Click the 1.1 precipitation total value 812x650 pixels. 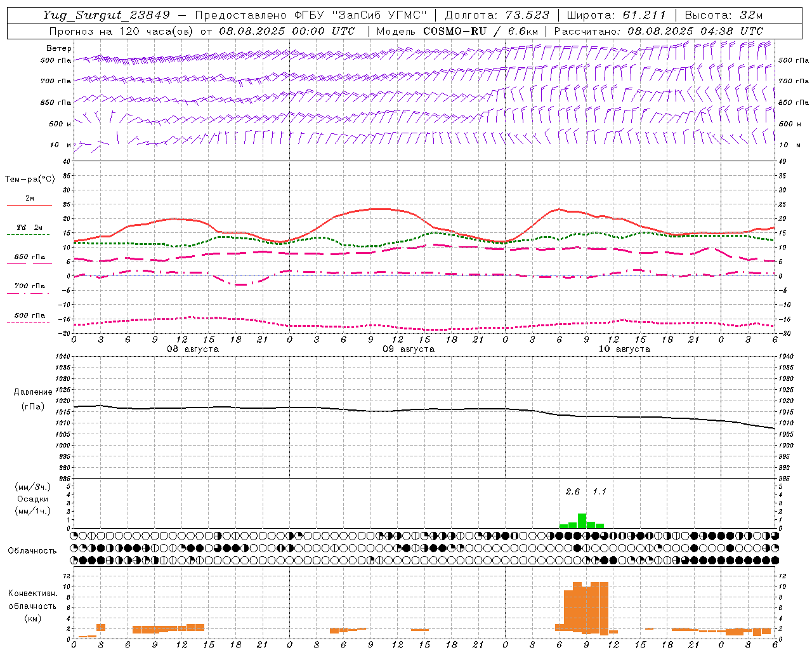pyautogui.click(x=599, y=491)
